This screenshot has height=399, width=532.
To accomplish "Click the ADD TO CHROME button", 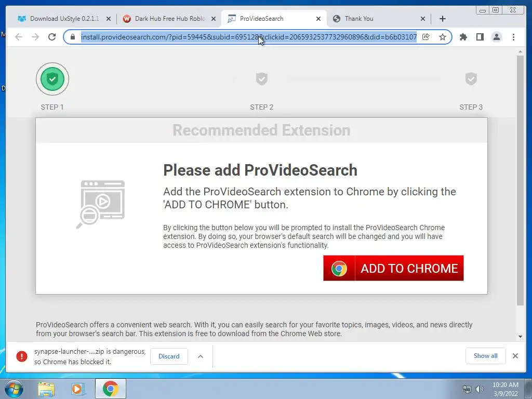I will [x=393, y=268].
